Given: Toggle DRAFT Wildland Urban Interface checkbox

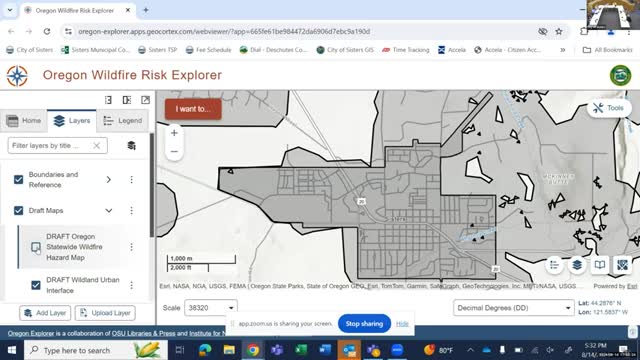Looking at the screenshot, I should pos(36,285).
